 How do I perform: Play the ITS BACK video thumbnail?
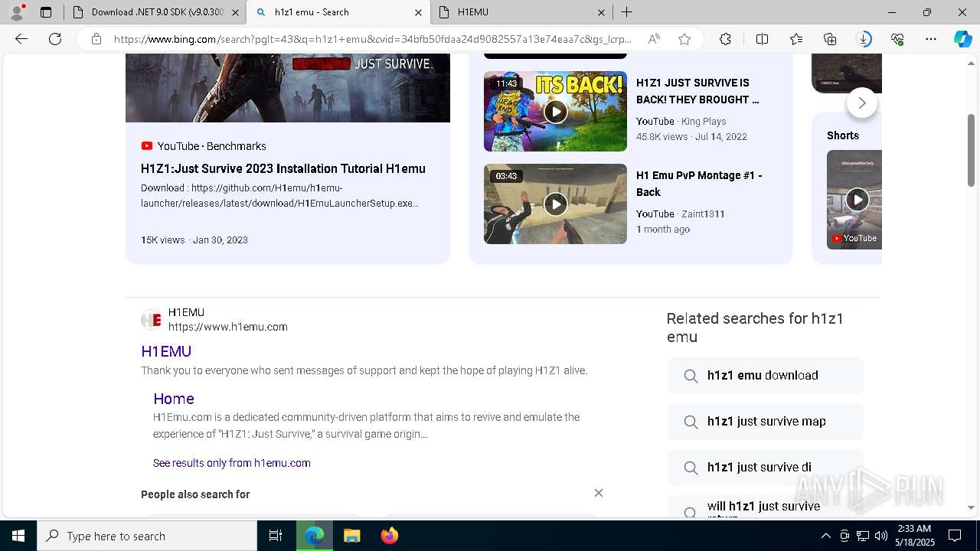coord(555,112)
